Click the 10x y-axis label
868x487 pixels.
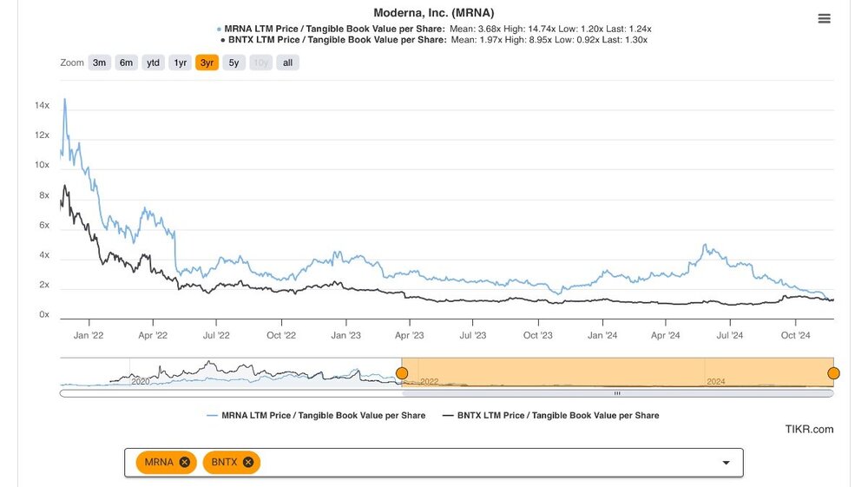pos(42,165)
